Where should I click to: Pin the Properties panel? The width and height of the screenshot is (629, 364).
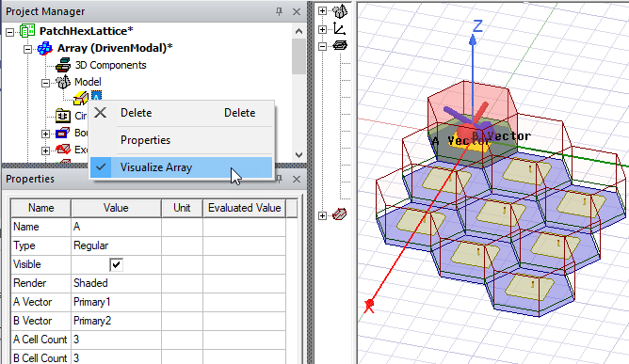pos(280,179)
